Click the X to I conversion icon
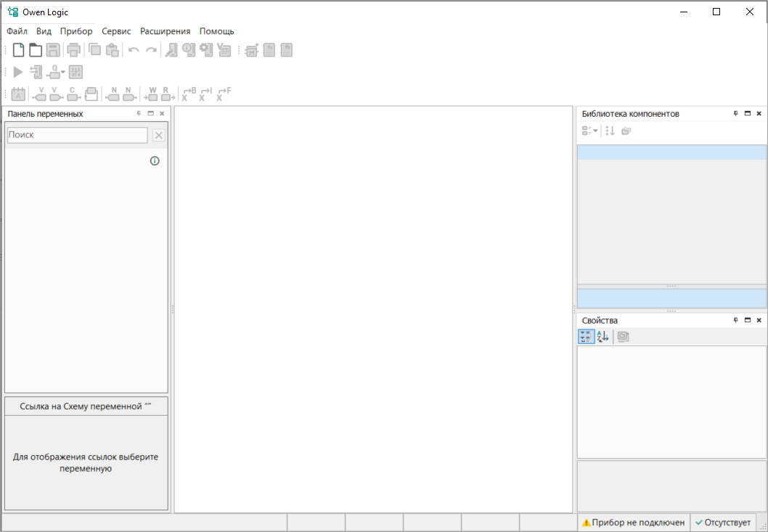 (205, 94)
